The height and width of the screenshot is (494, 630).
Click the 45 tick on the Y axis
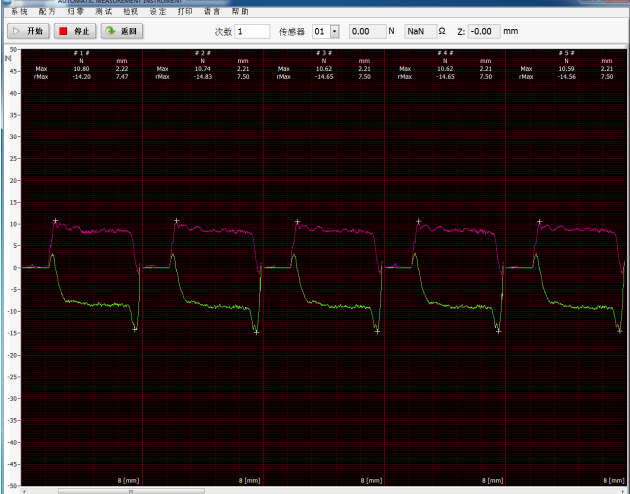[x=14, y=71]
